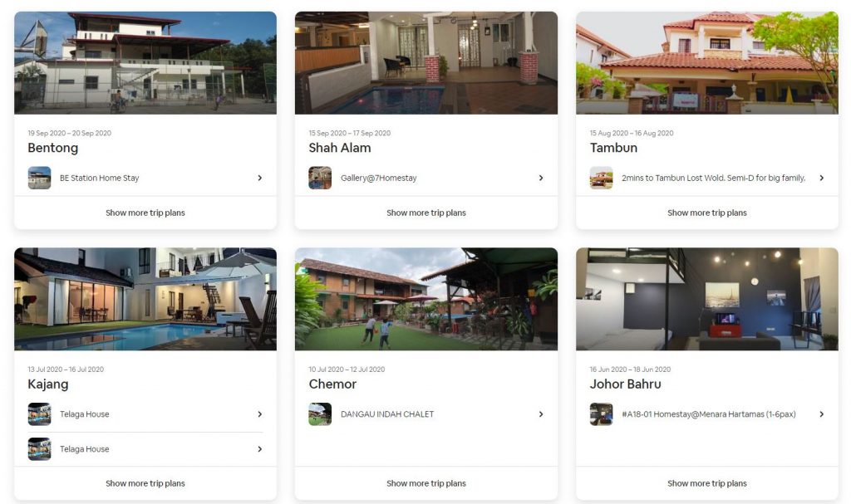
Task: Open chevron beside Menara Hartamas homestay
Action: point(821,414)
